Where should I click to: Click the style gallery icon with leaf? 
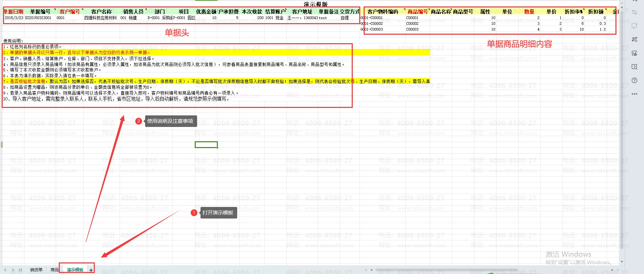pyautogui.click(x=634, y=53)
